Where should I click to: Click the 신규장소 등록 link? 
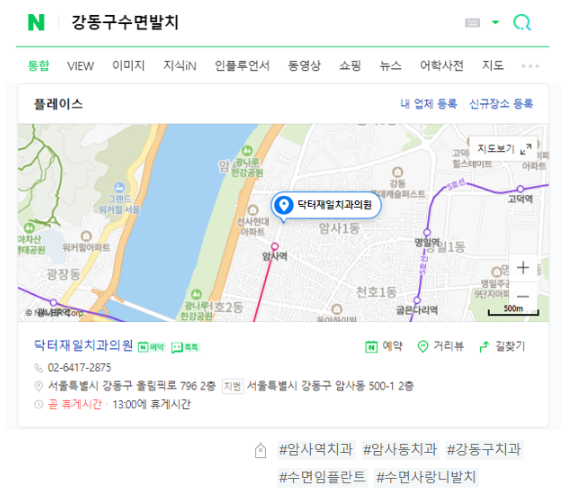pyautogui.click(x=501, y=104)
